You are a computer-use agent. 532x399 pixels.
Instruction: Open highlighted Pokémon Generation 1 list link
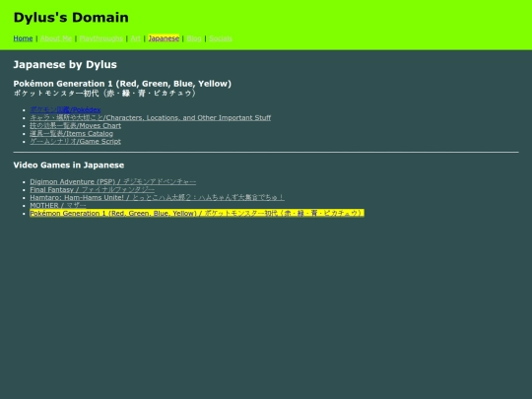[x=197, y=213]
